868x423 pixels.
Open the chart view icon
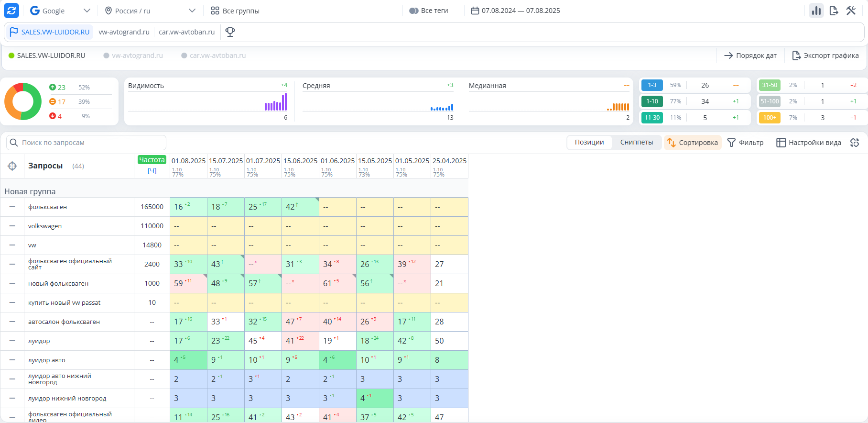tap(816, 11)
